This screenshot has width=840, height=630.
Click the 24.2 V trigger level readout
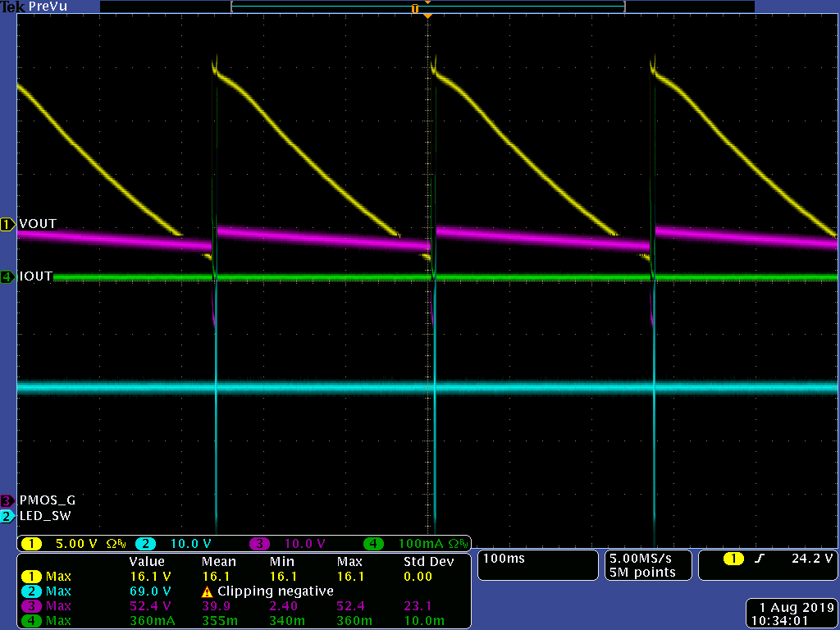(812, 559)
